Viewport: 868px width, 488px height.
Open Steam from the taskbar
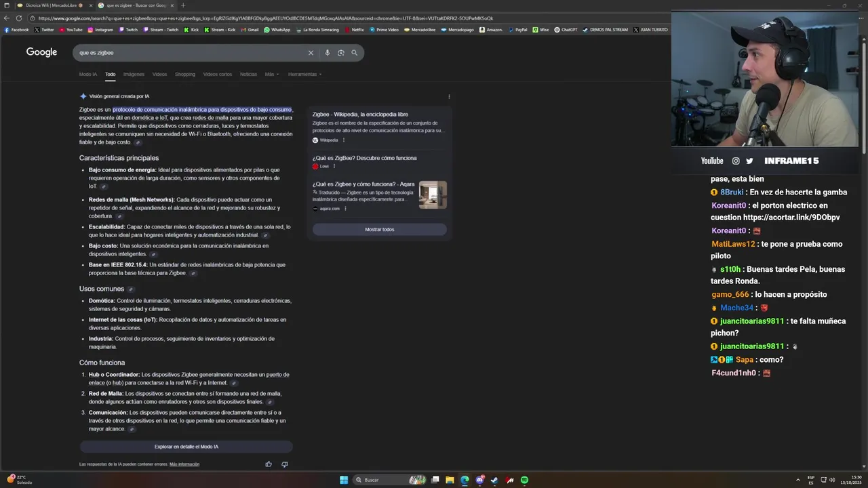point(494,480)
